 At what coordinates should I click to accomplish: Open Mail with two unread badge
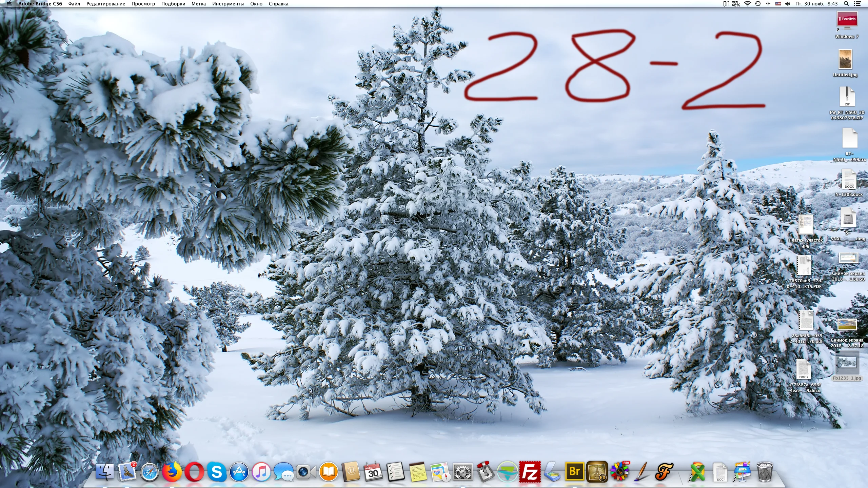coord(127,471)
